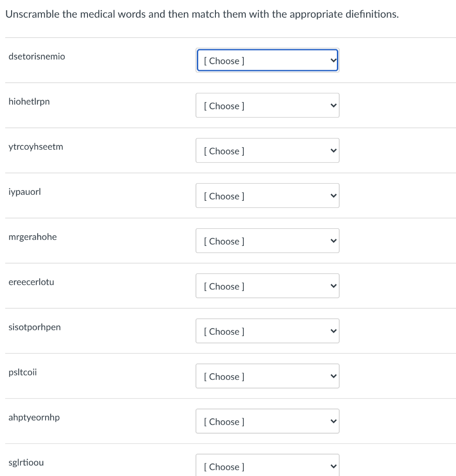This screenshot has width=456, height=476.
Task: Open the dropdown for ereecerlotu
Action: tap(268, 286)
